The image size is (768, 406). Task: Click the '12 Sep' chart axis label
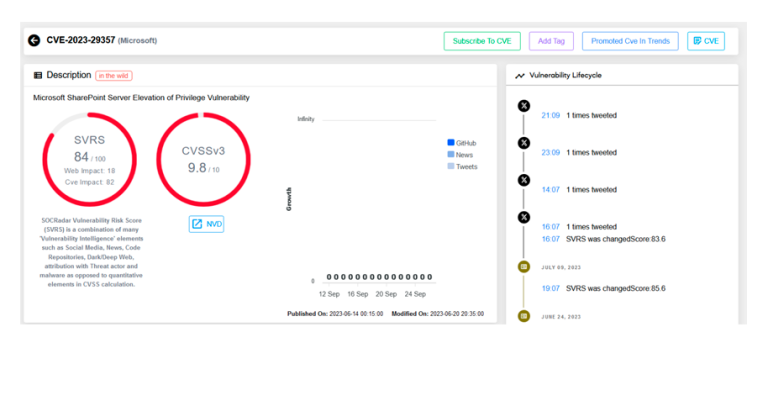point(329,294)
